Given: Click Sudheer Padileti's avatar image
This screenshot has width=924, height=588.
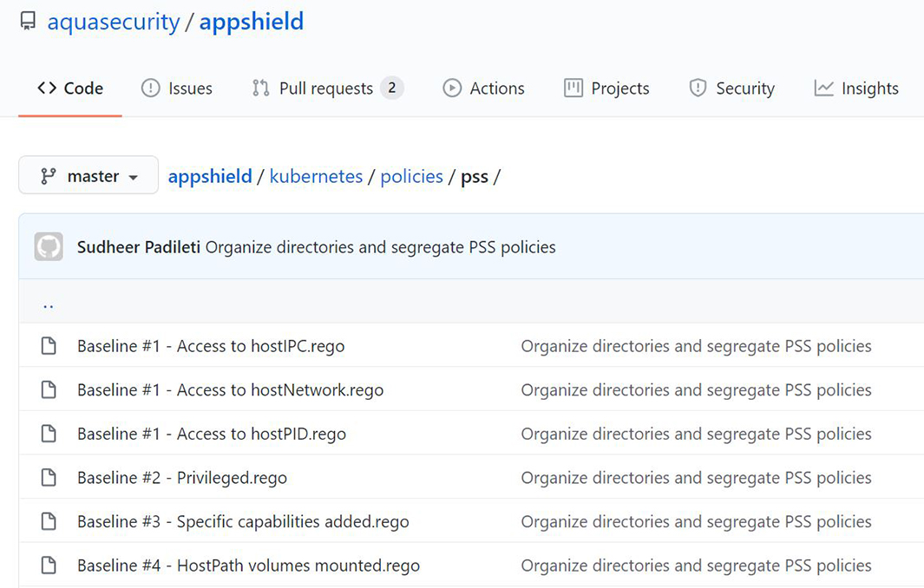Looking at the screenshot, I should (49, 247).
